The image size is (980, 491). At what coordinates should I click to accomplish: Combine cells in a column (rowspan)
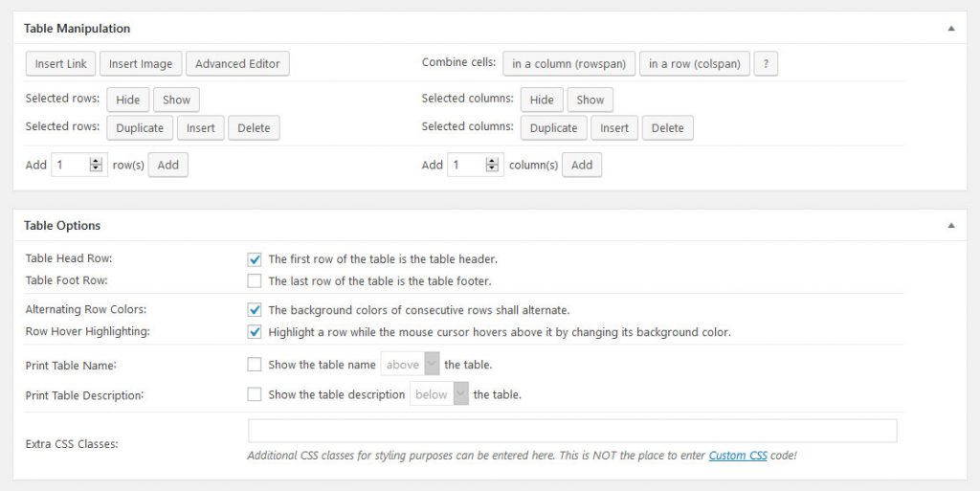pos(568,64)
